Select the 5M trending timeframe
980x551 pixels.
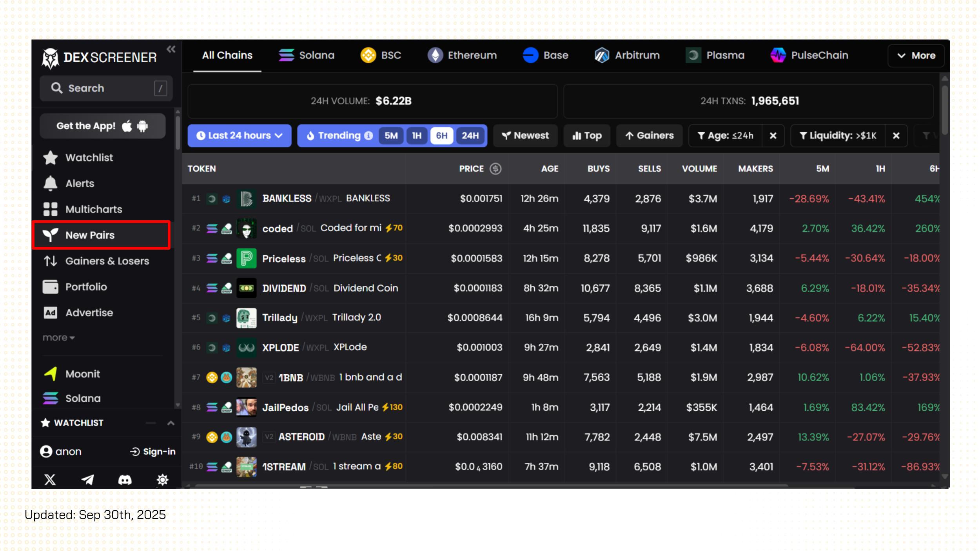pos(391,136)
